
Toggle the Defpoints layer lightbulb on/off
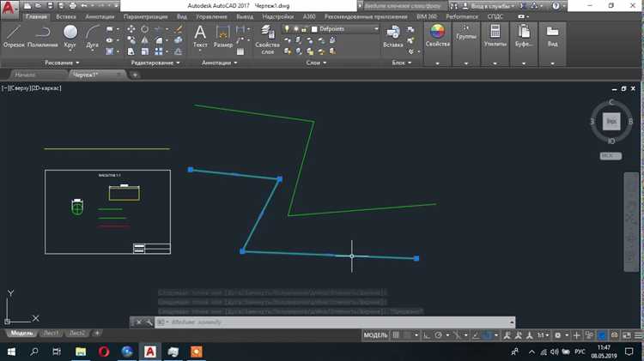(287, 28)
